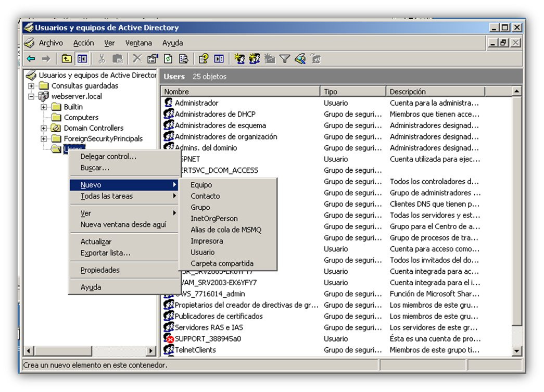Expand the ForeignSecurityPrincipals tree node
Image resolution: width=544 pixels, height=392 pixels.
point(44,139)
